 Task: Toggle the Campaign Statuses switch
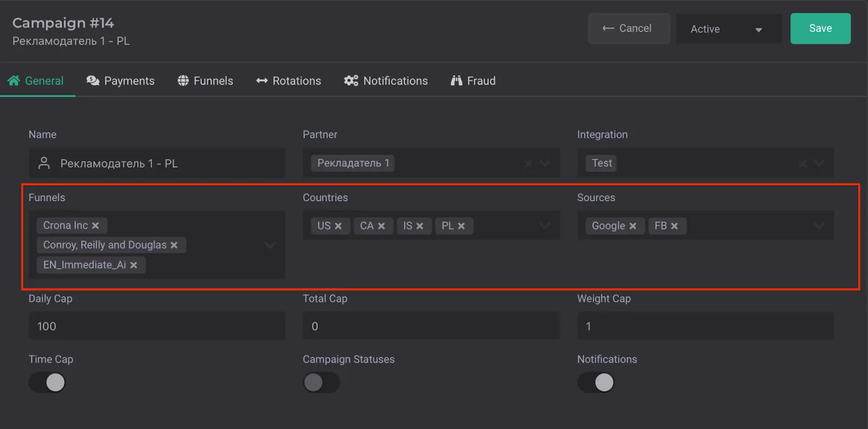321,382
